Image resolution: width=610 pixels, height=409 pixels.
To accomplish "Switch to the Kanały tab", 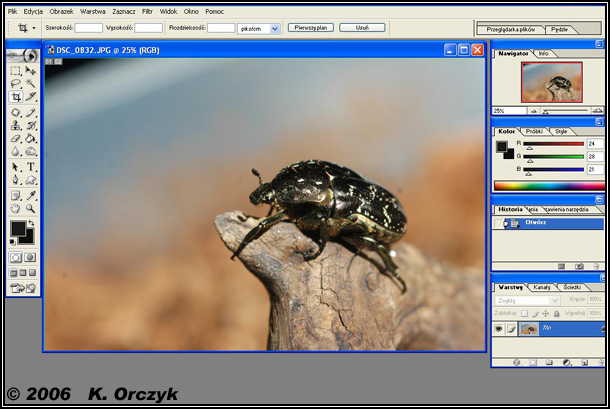I will point(540,287).
